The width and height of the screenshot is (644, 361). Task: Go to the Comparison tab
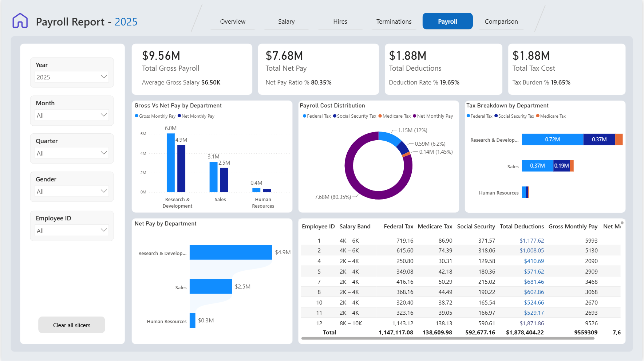click(x=501, y=21)
